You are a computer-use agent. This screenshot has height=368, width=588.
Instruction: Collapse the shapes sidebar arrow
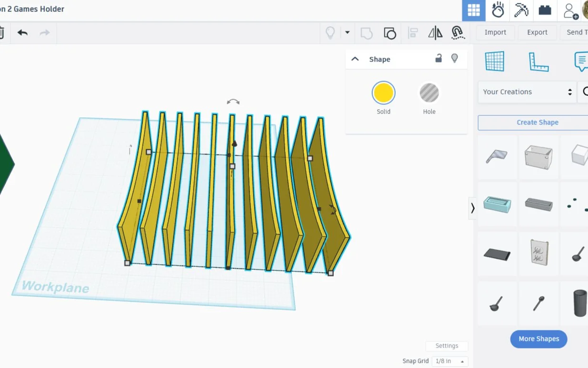click(x=472, y=208)
